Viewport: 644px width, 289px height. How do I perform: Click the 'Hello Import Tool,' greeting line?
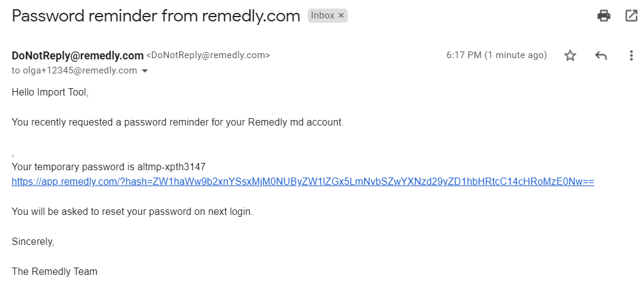[x=50, y=92]
